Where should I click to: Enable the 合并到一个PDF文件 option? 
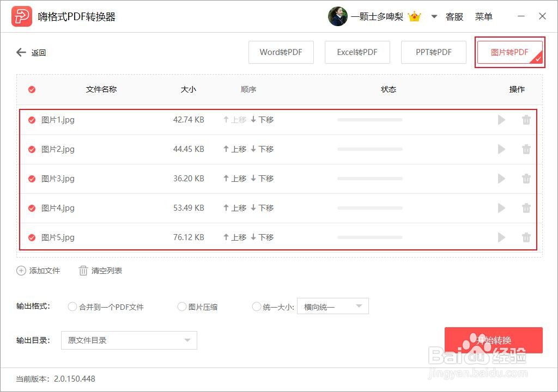coord(72,307)
